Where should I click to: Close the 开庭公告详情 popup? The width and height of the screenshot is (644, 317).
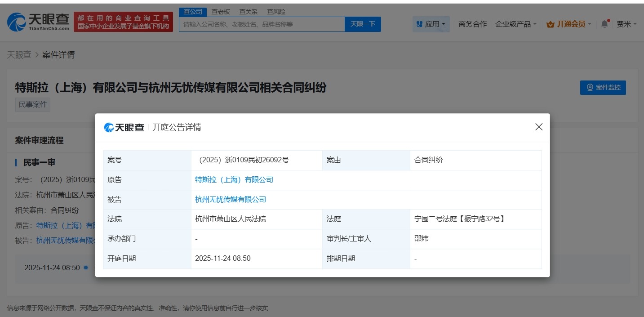pyautogui.click(x=538, y=127)
